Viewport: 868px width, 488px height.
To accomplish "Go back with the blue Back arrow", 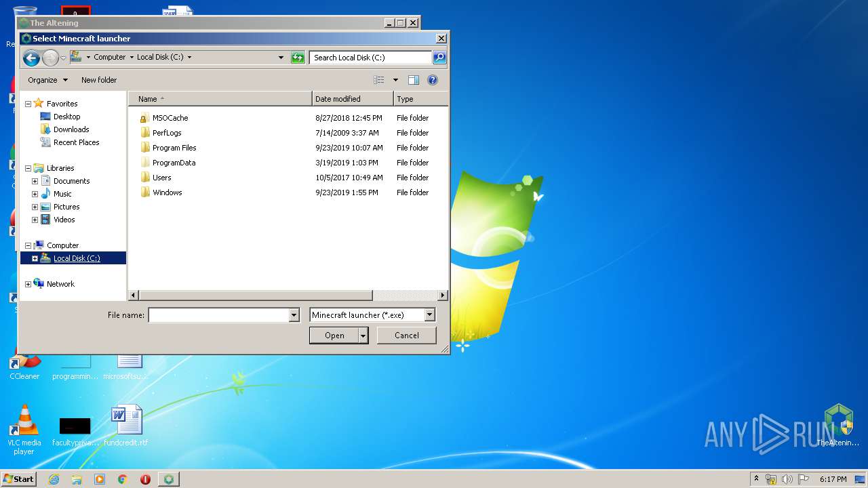I will coord(31,58).
